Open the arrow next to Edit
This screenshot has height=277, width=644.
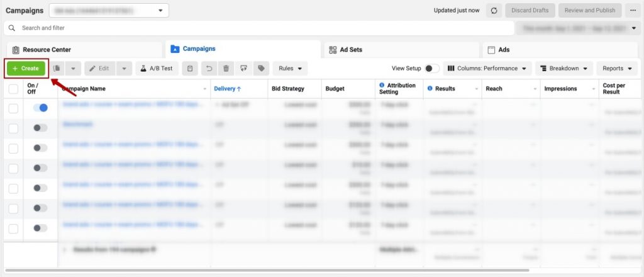point(125,68)
